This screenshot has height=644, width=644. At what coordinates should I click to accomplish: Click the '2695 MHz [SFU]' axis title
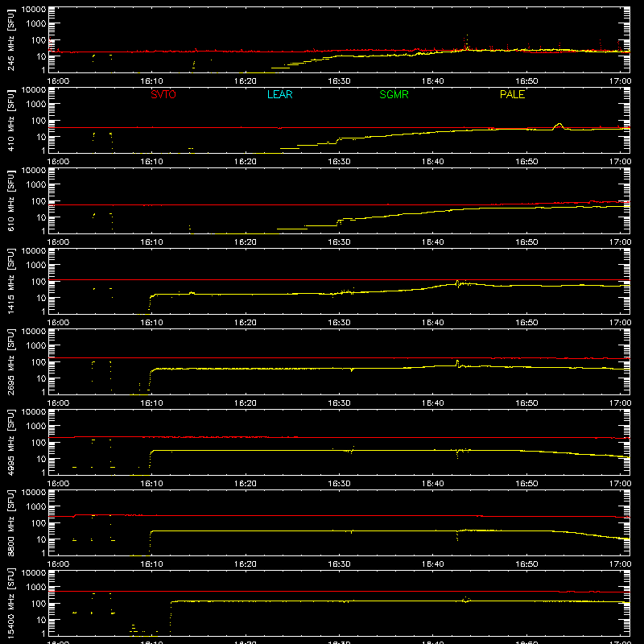point(10,361)
